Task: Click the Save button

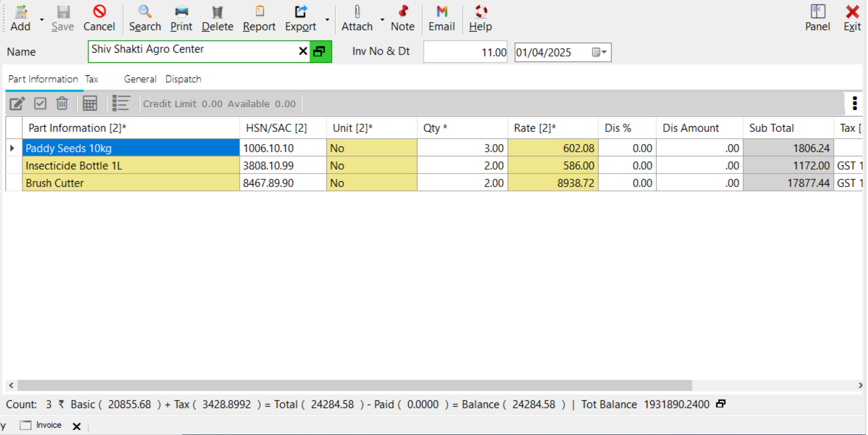Action: coord(62,18)
